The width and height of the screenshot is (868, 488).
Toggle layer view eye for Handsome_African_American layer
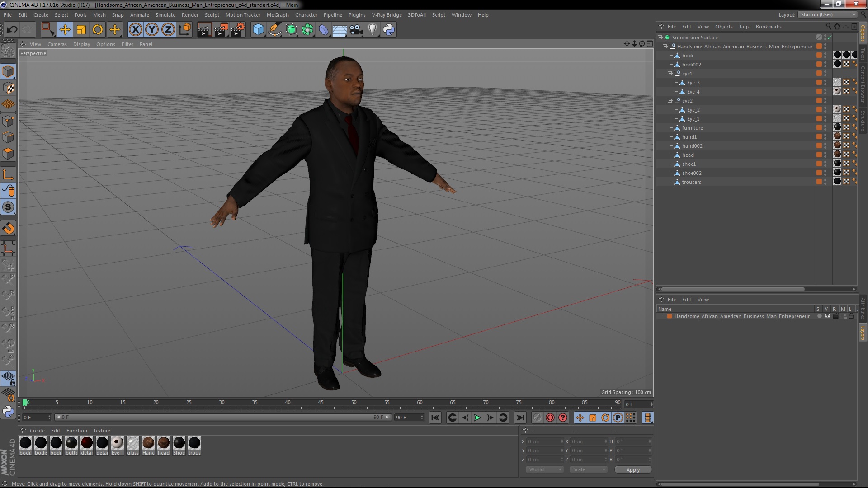click(x=827, y=316)
